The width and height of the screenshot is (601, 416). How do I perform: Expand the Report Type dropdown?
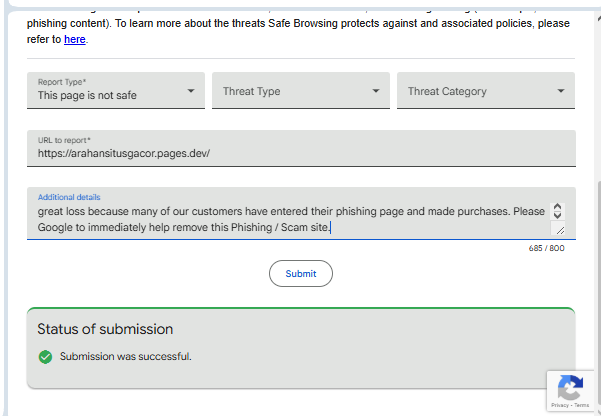tap(116, 91)
